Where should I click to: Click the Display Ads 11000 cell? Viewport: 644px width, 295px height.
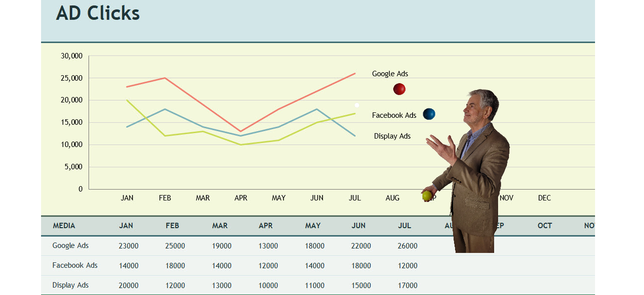point(315,286)
